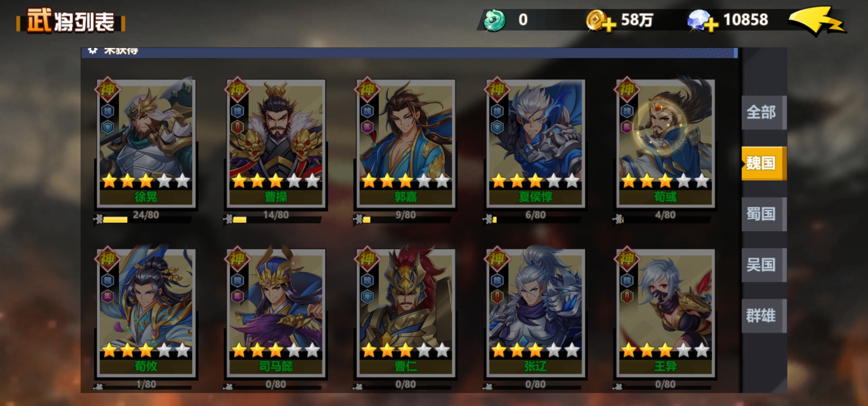Tap the gold coin plus icon
This screenshot has height=406, width=868.
(x=600, y=21)
